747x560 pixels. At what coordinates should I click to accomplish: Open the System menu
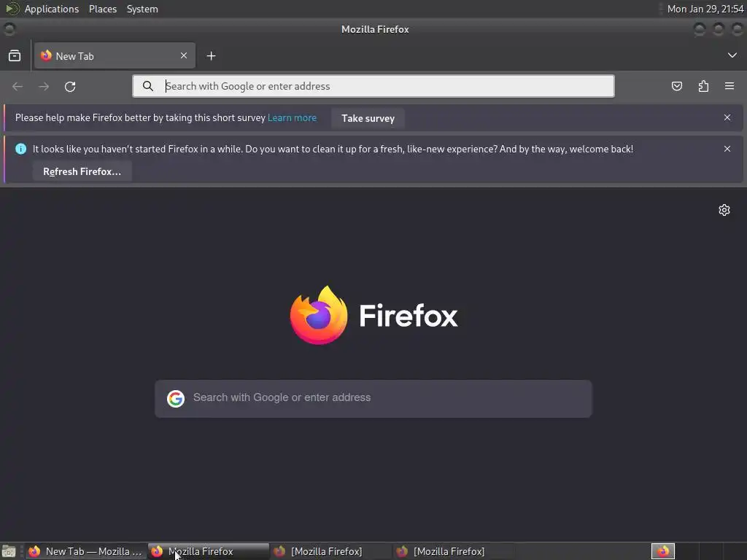[x=142, y=9]
